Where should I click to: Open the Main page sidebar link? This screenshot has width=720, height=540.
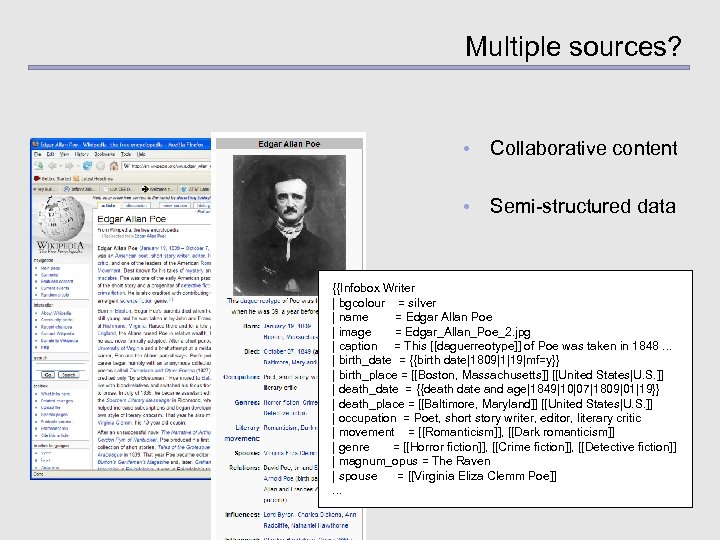[x=51, y=268]
